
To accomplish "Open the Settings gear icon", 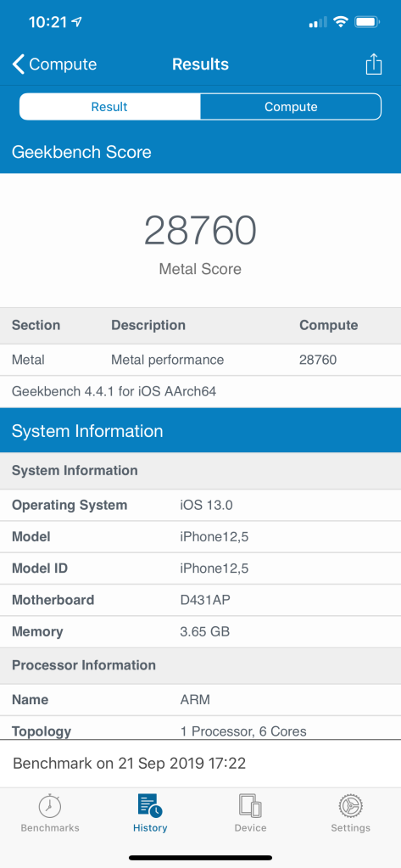I will (x=351, y=806).
